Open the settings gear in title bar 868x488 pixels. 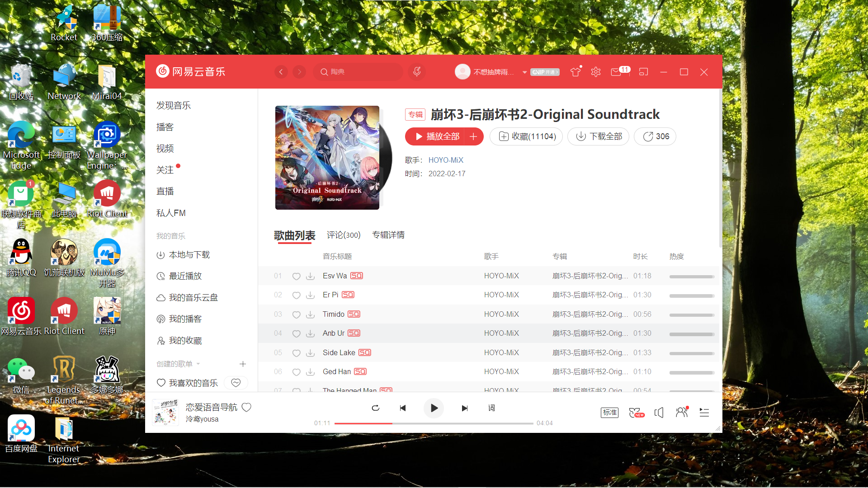tap(596, 72)
